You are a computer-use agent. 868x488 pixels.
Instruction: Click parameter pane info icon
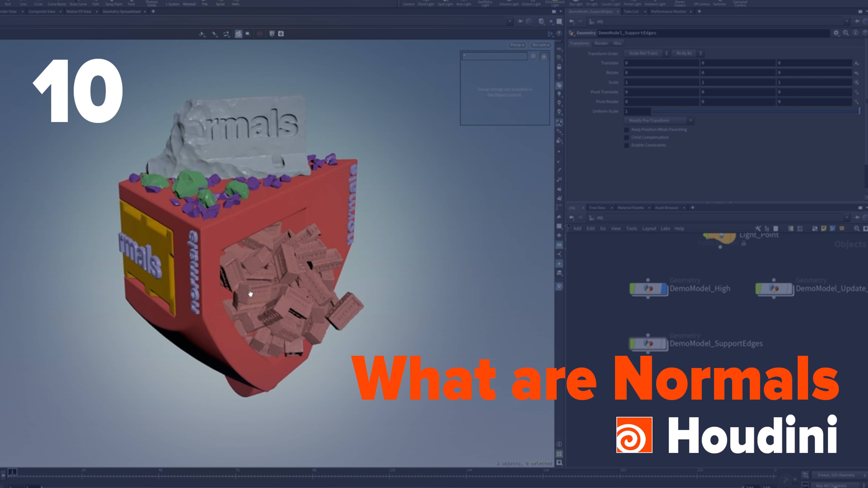click(x=856, y=33)
